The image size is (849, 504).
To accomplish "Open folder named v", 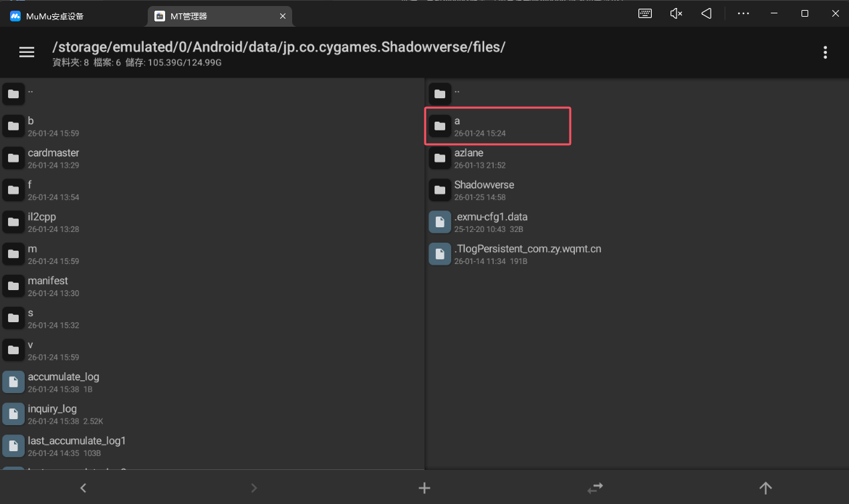I will tap(31, 345).
